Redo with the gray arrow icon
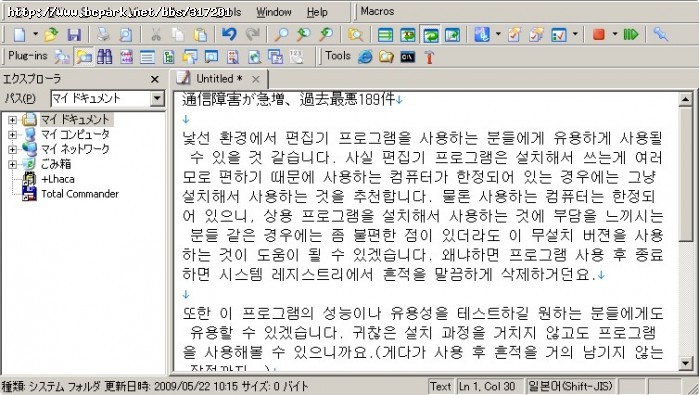 (x=252, y=35)
